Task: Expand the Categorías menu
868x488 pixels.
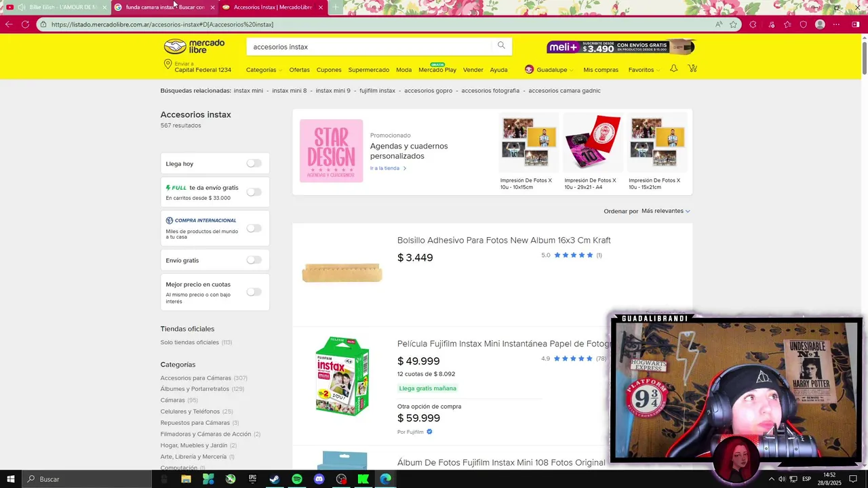Action: point(264,70)
